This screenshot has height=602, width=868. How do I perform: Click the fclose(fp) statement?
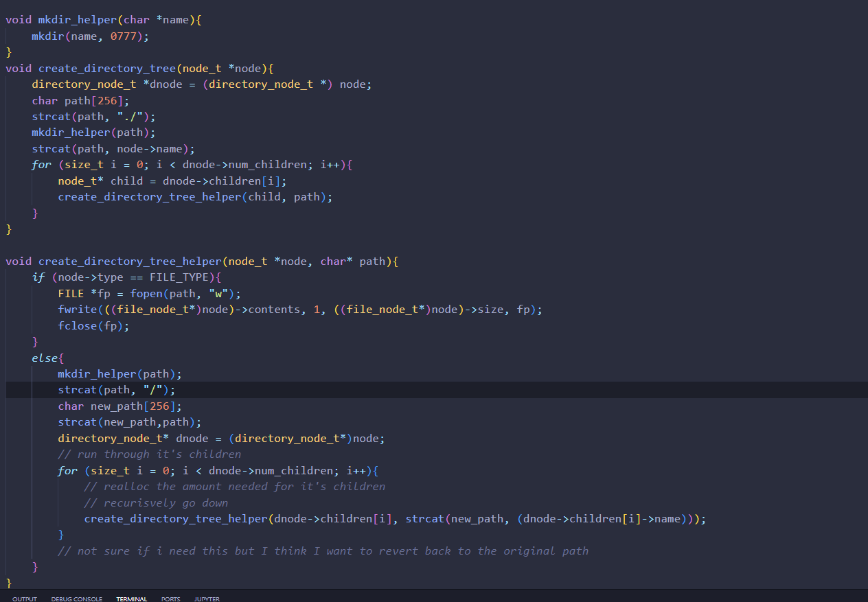click(93, 326)
